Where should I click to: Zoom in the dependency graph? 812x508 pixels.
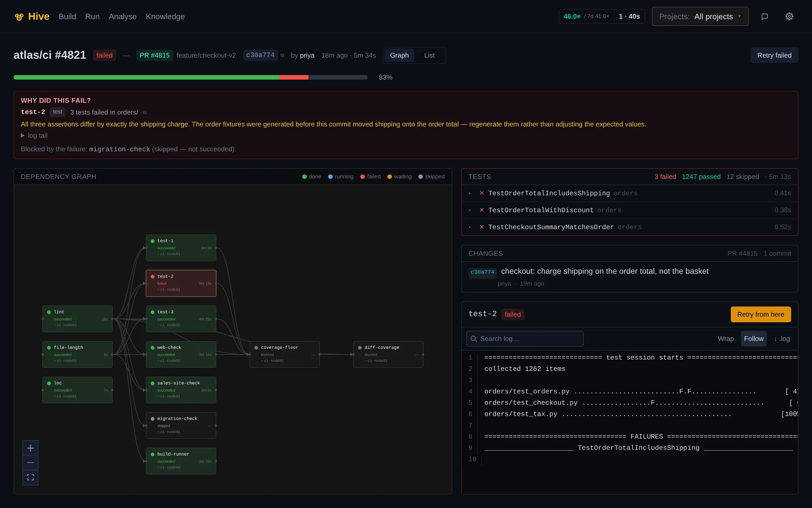30,448
